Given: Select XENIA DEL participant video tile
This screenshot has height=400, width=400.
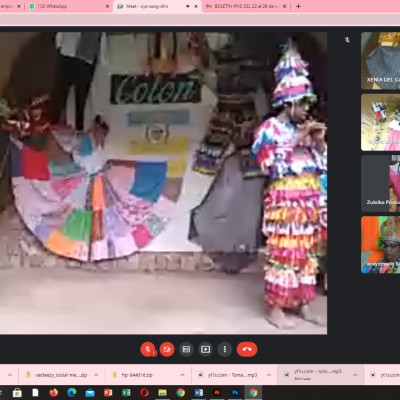Looking at the screenshot, I should click(381, 60).
